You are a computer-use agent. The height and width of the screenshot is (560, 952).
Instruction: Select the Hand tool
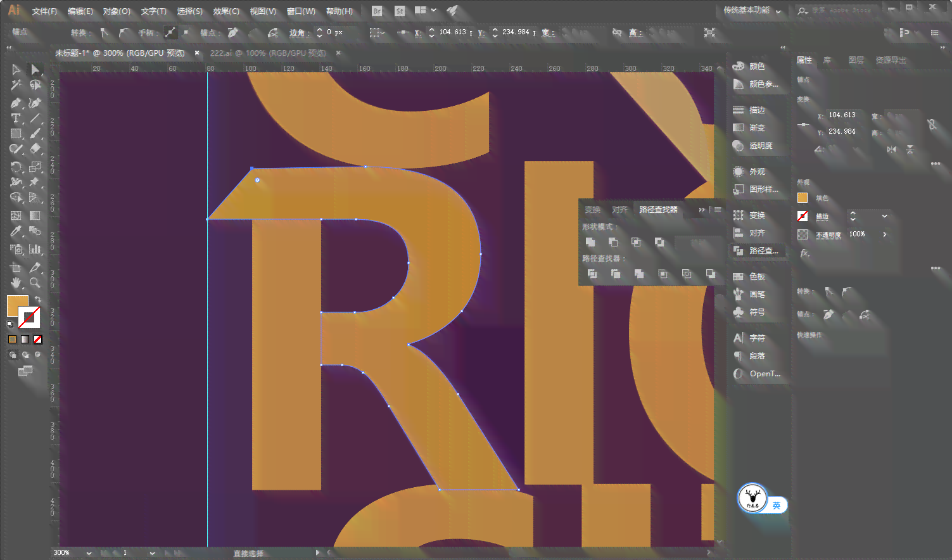[16, 283]
